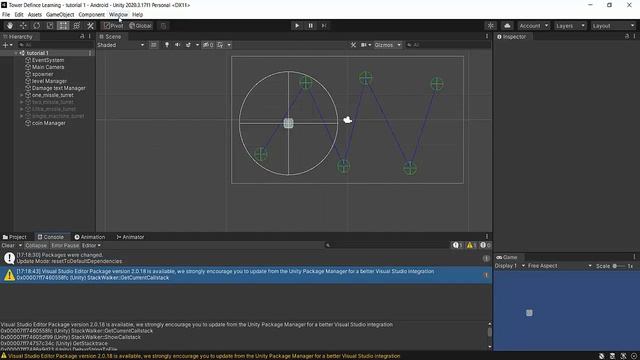This screenshot has height=360, width=640.
Task: Open the custom editor tools icon
Action: pos(90,26)
